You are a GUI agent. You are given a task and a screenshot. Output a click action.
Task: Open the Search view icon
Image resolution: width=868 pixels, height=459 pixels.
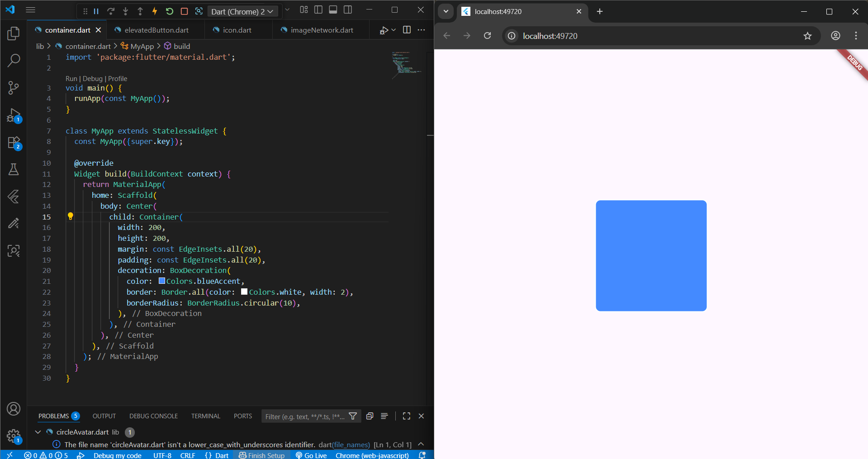pos(14,60)
